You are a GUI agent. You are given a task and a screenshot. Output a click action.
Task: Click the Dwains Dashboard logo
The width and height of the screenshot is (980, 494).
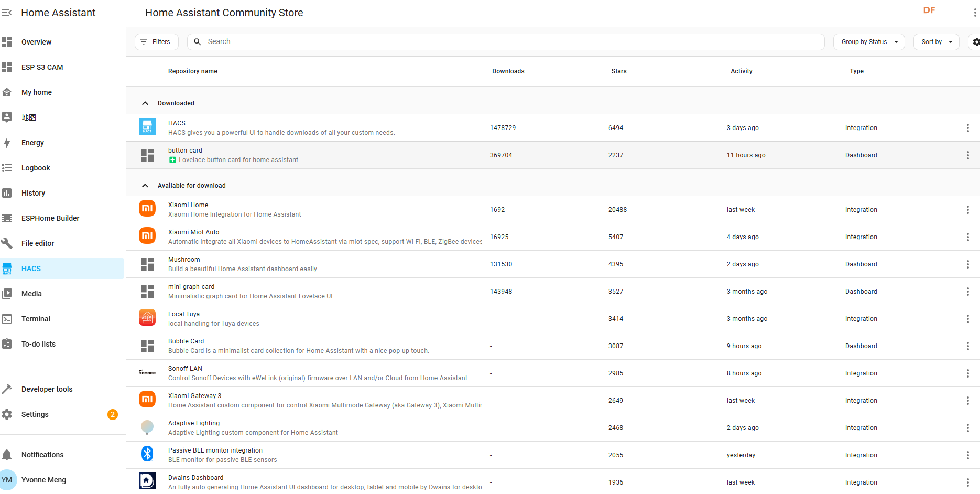(147, 481)
